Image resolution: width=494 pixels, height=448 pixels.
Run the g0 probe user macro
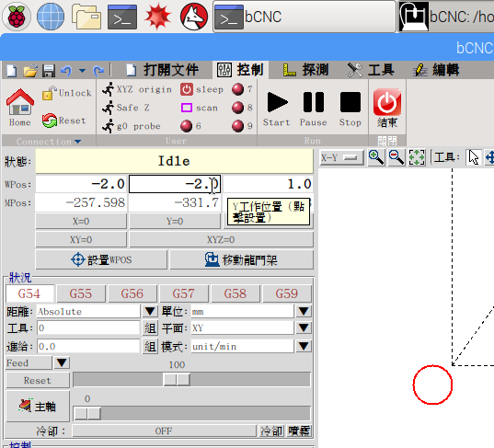coord(131,126)
